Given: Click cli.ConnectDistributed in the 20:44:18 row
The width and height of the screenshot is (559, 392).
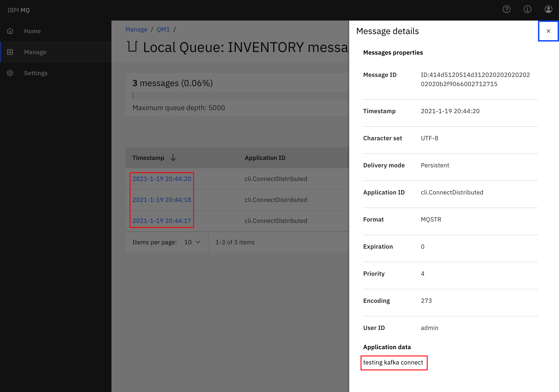Looking at the screenshot, I should [276, 200].
